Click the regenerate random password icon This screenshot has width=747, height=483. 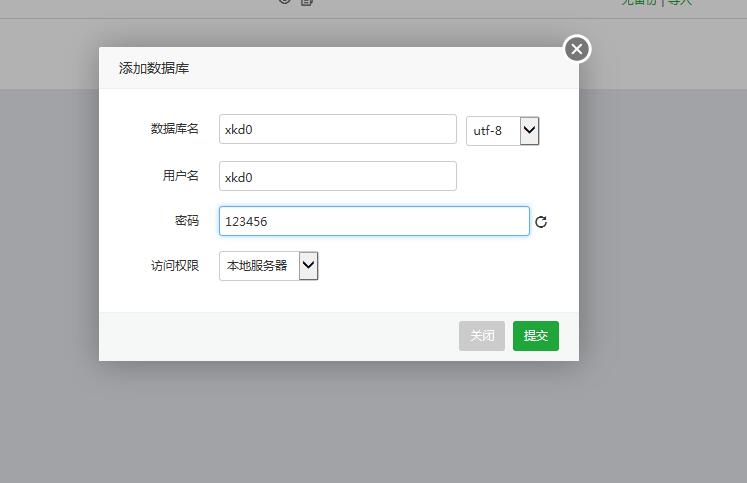[541, 222]
